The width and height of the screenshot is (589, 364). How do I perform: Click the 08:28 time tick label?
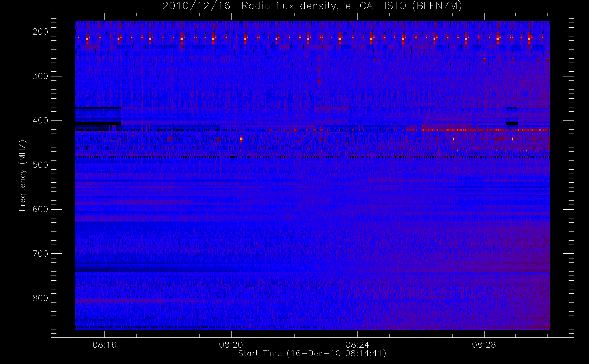(484, 345)
